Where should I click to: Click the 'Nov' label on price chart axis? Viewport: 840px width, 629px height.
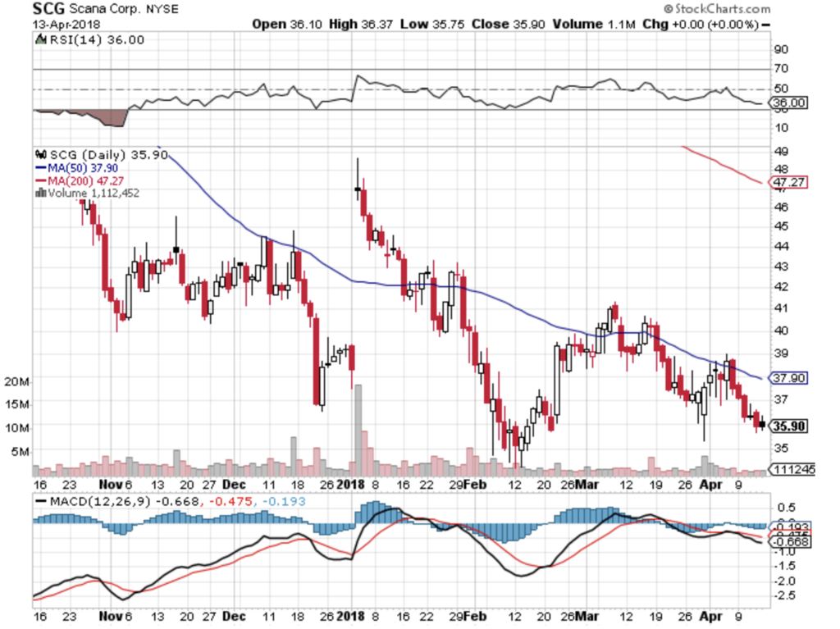click(111, 485)
